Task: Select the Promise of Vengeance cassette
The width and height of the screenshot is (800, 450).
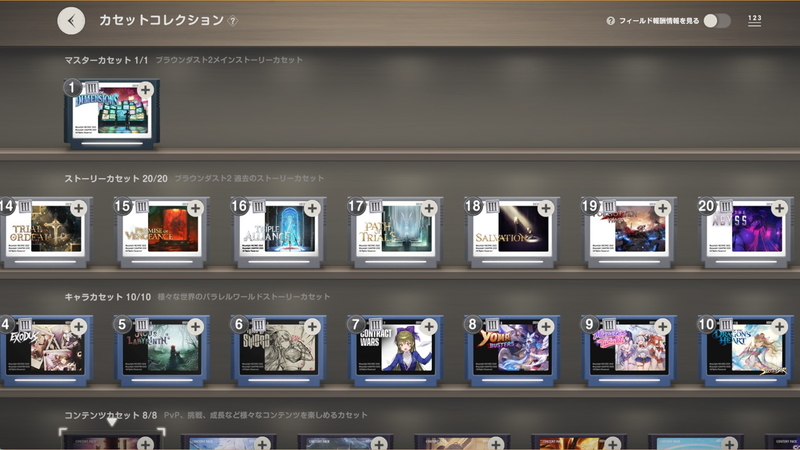Action: tap(162, 233)
